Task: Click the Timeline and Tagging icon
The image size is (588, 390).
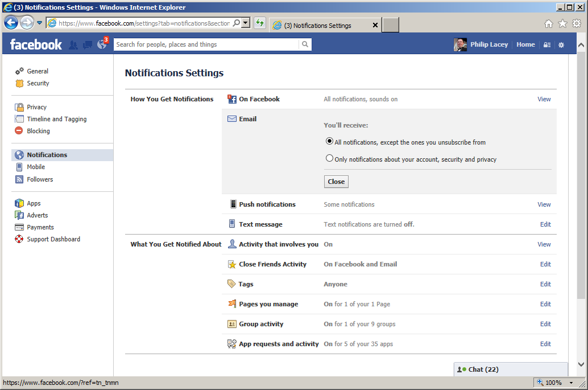Action: click(x=19, y=119)
